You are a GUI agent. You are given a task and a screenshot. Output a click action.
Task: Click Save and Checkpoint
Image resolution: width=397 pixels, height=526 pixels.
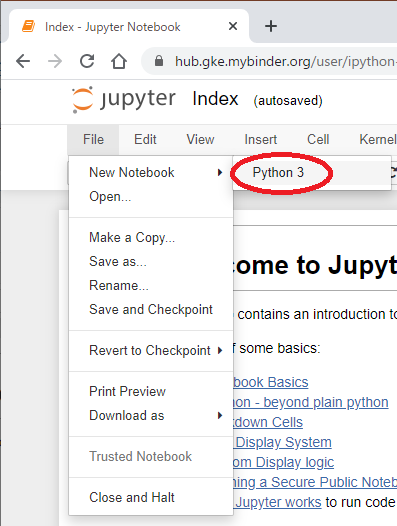click(x=151, y=309)
